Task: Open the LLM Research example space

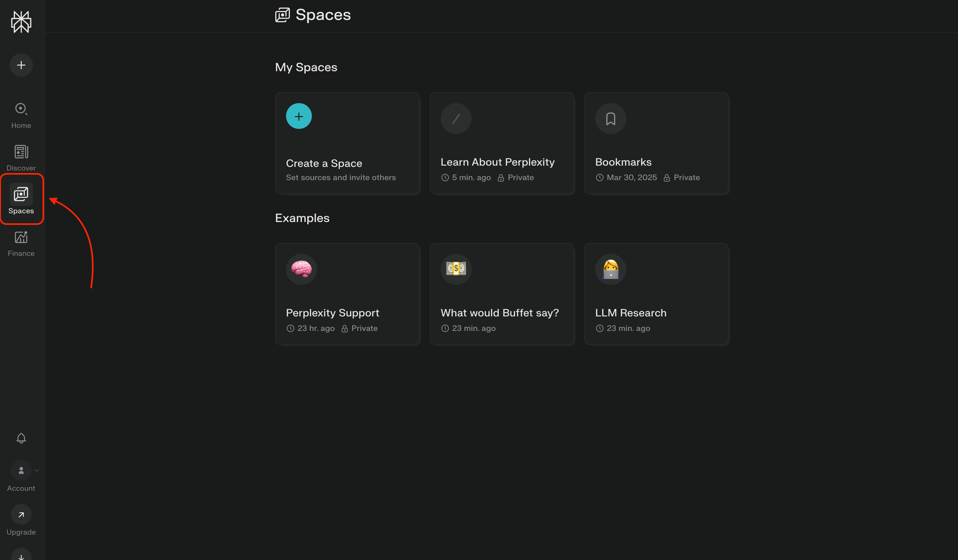Action: tap(656, 294)
